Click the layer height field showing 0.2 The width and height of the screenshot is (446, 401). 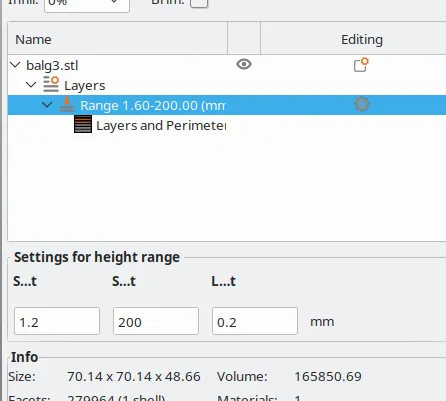255,321
